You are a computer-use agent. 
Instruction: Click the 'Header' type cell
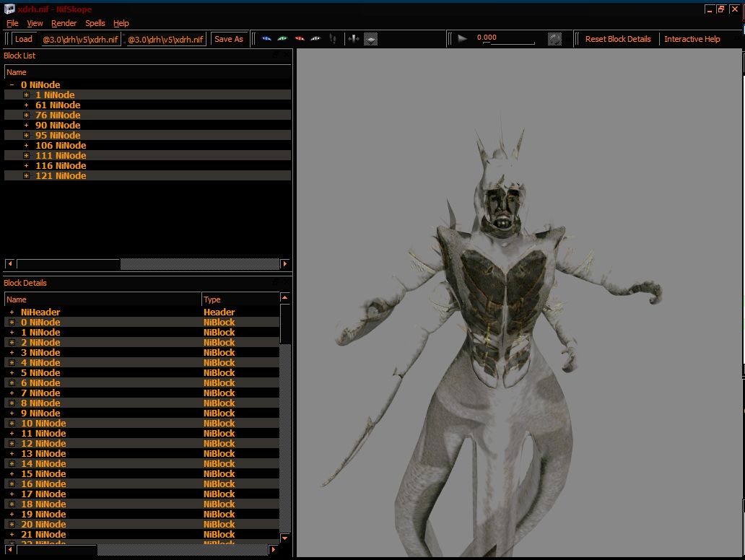[219, 312]
